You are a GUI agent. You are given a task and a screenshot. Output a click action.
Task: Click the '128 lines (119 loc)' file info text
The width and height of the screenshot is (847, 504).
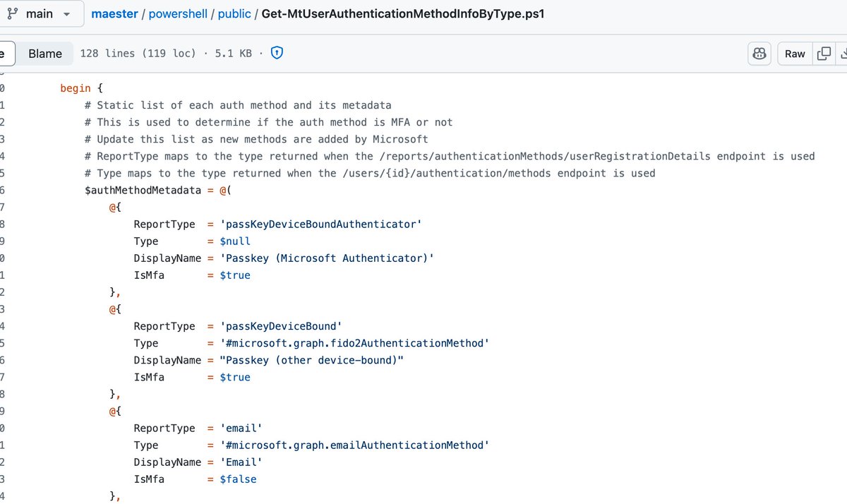138,53
